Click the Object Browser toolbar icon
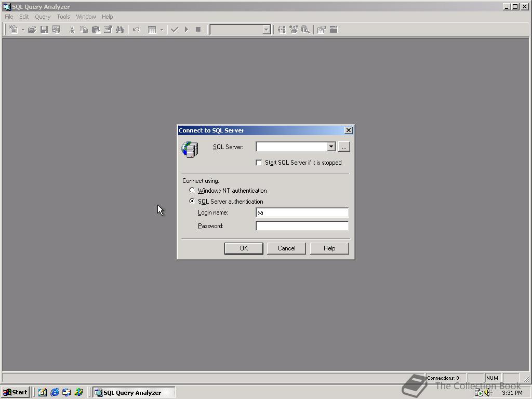The image size is (532, 399). pyautogui.click(x=294, y=30)
